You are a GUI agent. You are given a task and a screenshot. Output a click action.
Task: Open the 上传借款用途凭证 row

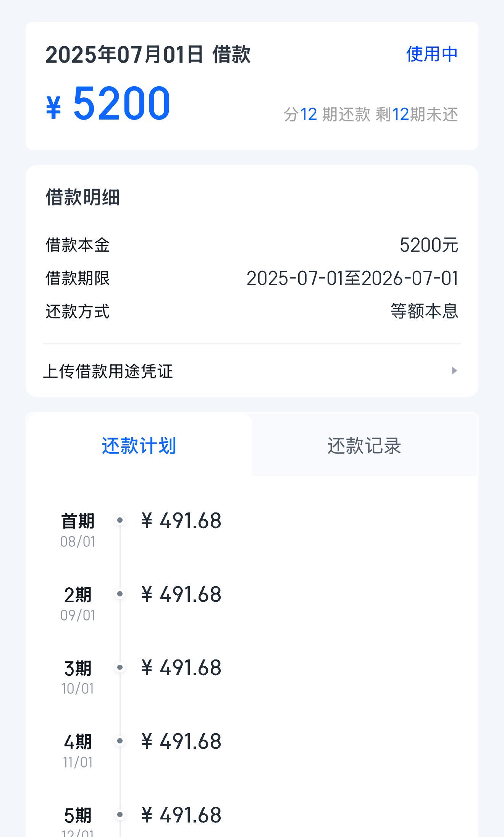coord(252,371)
